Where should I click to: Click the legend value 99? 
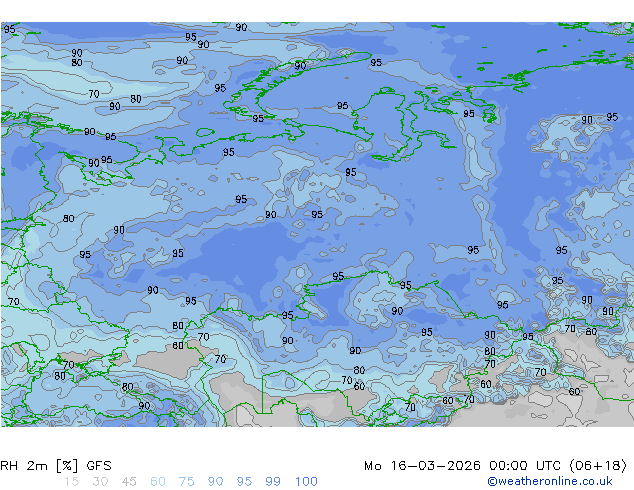click(273, 482)
